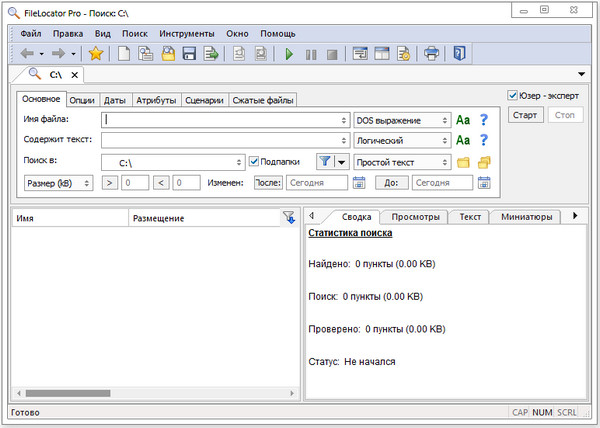The height and width of the screenshot is (428, 600).
Task: Toggle the 'После:' date filter button
Action: 268,182
